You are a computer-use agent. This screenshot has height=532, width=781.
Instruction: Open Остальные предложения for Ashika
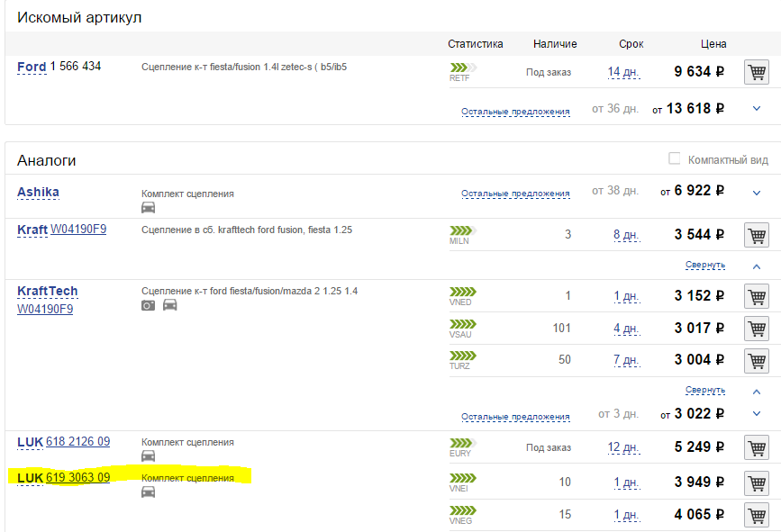tap(515, 194)
